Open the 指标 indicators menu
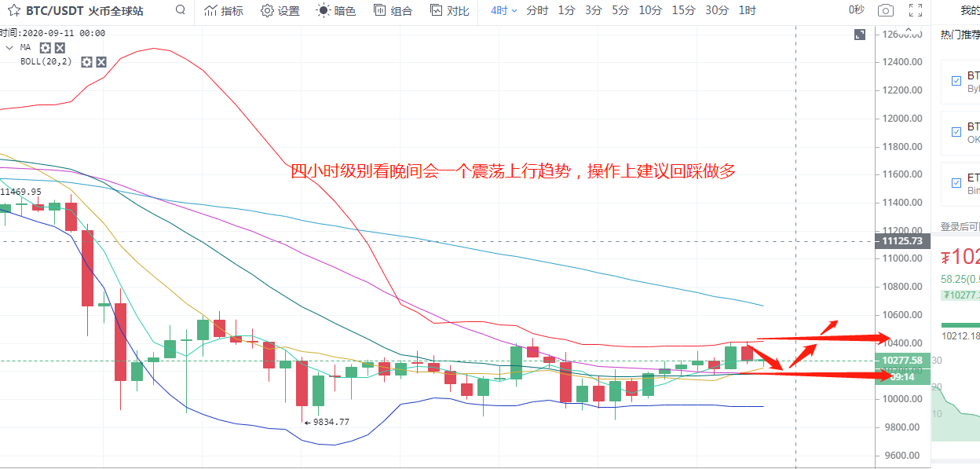 coord(223,10)
